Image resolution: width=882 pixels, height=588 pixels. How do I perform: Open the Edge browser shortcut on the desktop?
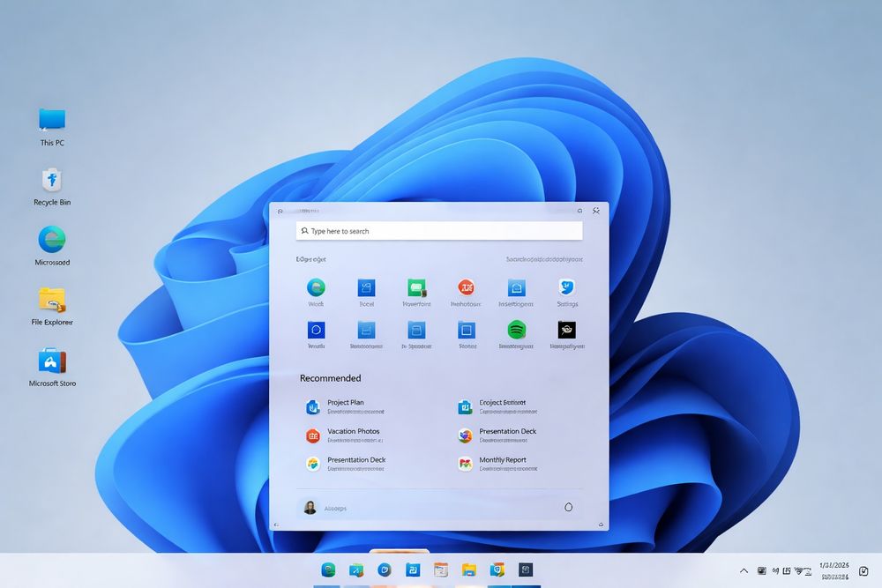[x=52, y=246]
